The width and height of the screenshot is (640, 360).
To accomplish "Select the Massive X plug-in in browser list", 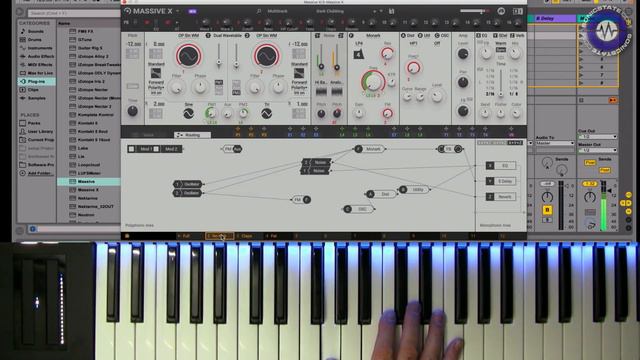I will (89, 190).
